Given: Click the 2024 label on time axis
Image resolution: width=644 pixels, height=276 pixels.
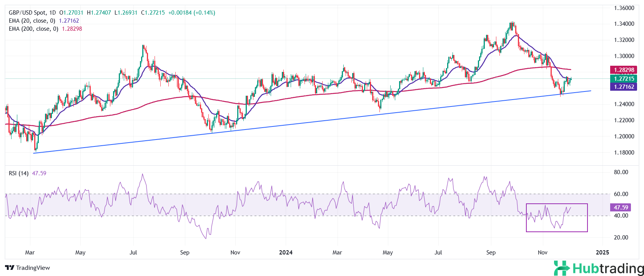Looking at the screenshot, I should coord(286,253).
